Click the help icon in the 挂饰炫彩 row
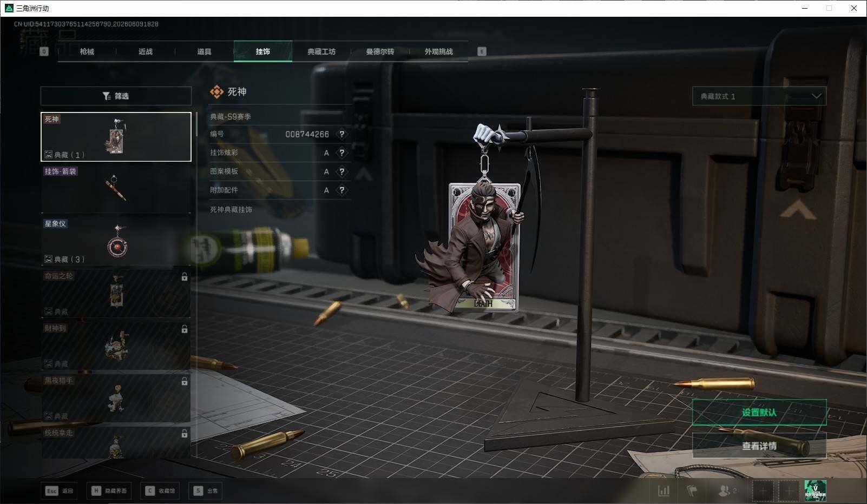 pyautogui.click(x=341, y=153)
